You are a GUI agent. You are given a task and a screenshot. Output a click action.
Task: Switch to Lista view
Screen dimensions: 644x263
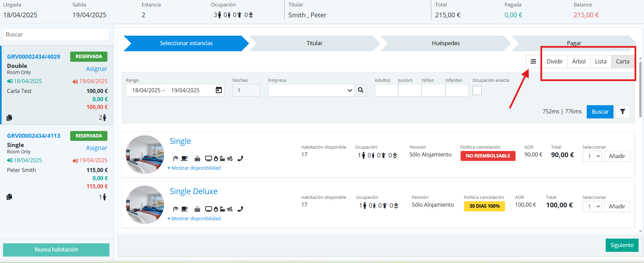tap(601, 61)
